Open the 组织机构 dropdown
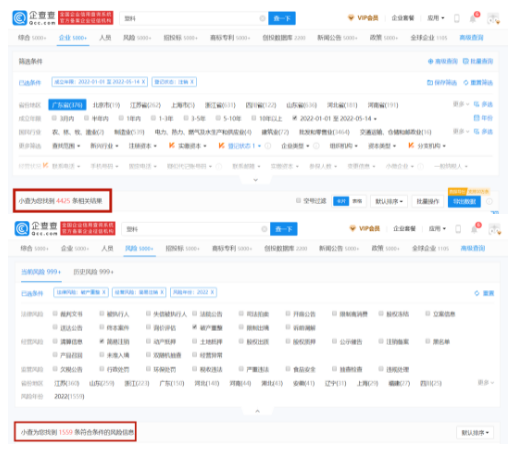The width and height of the screenshot is (514, 455). pyautogui.click(x=344, y=146)
